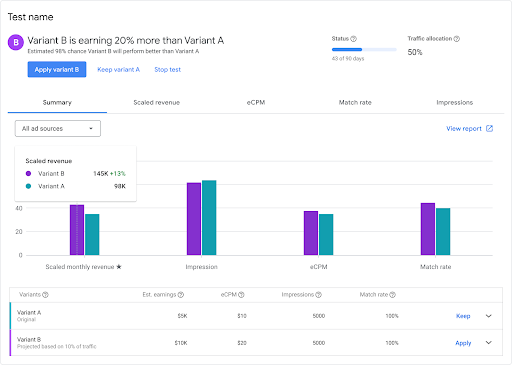The height and width of the screenshot is (365, 512).
Task: Click the Est. earnings help icon
Action: [x=181, y=295]
